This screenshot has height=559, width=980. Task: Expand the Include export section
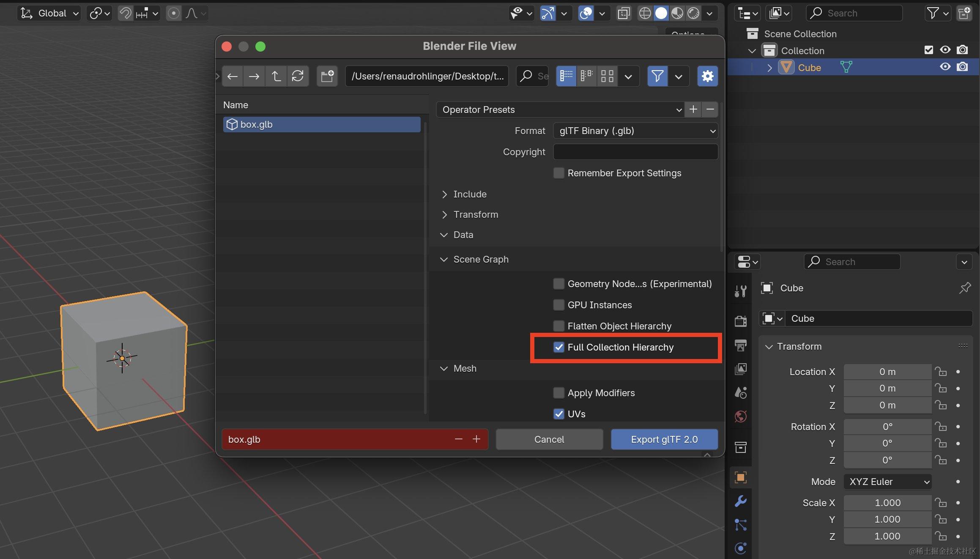pyautogui.click(x=469, y=194)
